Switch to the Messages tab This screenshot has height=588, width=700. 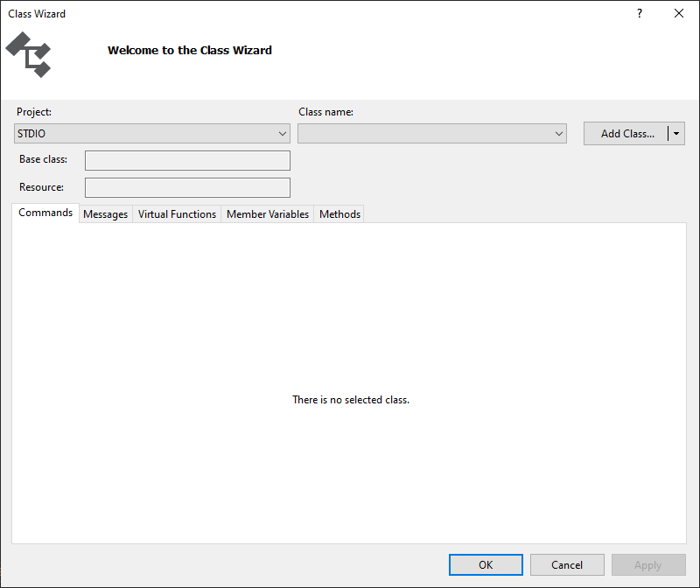(105, 214)
